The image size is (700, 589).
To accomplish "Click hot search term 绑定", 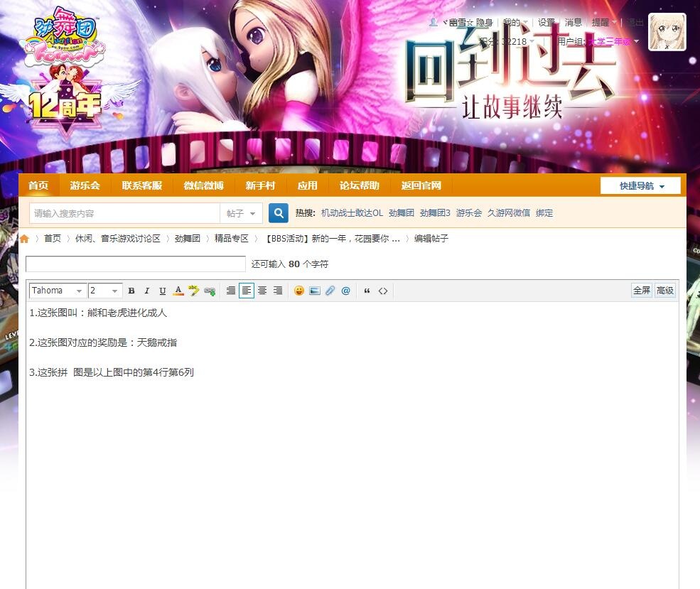I will 544,213.
